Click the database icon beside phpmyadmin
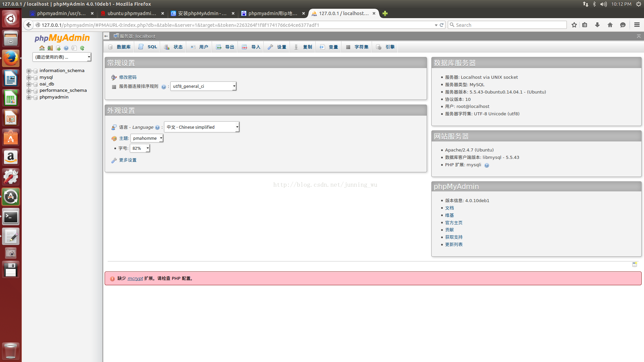Image resolution: width=644 pixels, height=362 pixels. click(36, 97)
